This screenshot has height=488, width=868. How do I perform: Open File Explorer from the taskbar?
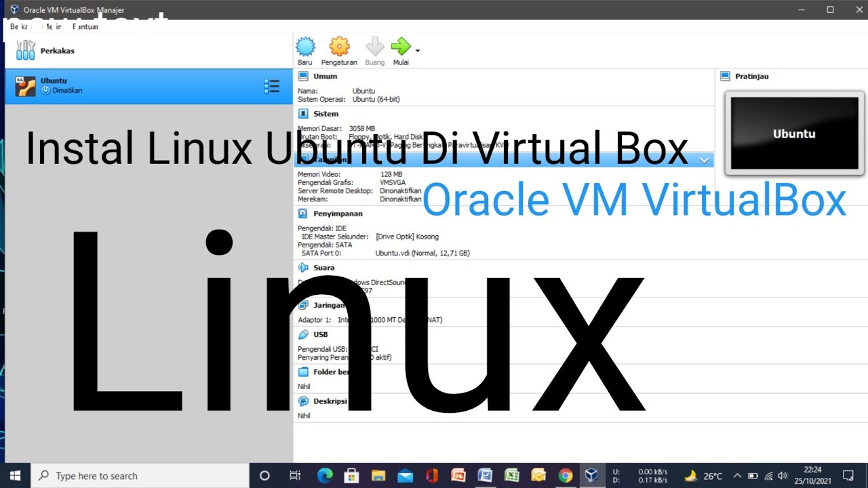click(378, 476)
